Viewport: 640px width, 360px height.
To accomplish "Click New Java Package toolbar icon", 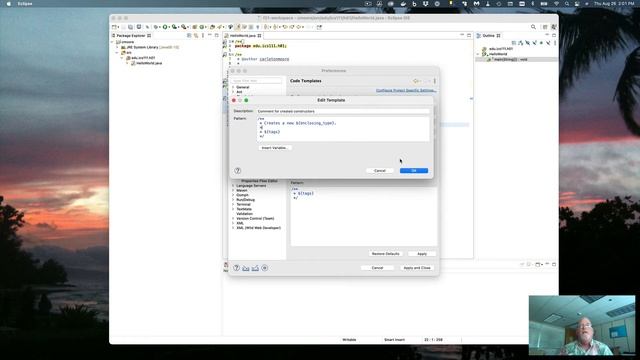I will 195,27.
